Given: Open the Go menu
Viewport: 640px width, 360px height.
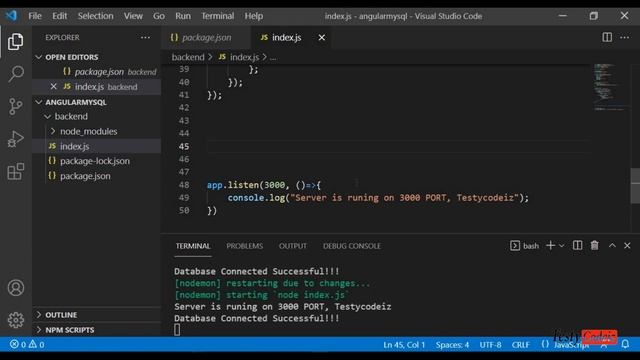Looking at the screenshot, I should (x=159, y=16).
